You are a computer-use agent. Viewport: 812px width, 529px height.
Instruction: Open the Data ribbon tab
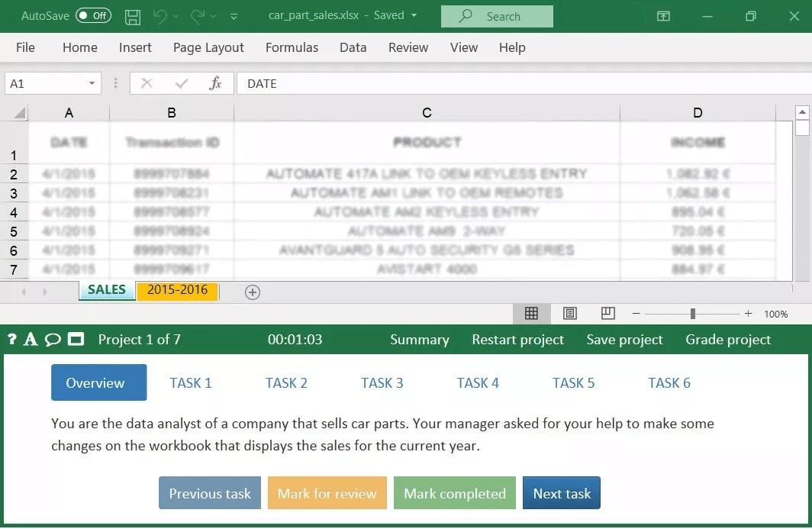[x=353, y=47]
